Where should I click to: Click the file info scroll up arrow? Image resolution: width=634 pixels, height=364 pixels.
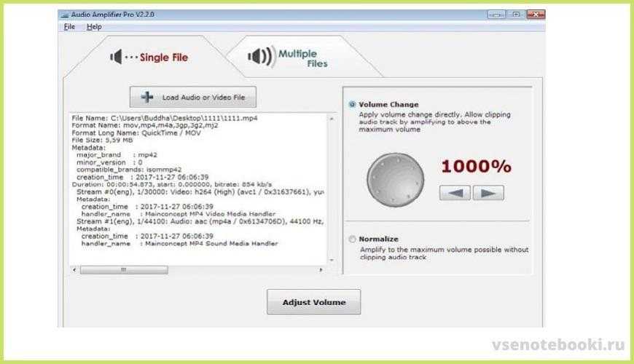pos(332,119)
